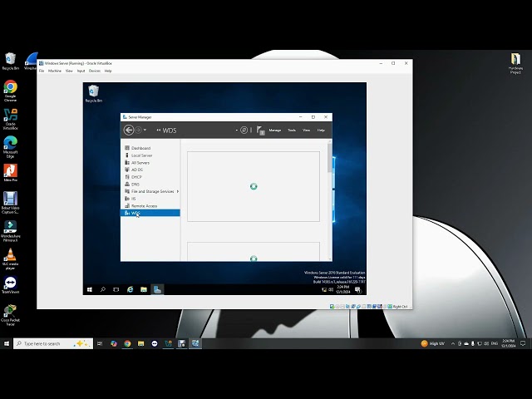Image resolution: width=532 pixels, height=399 pixels.
Task: Open File Explorer in guest VM taskbar
Action: [x=144, y=289]
